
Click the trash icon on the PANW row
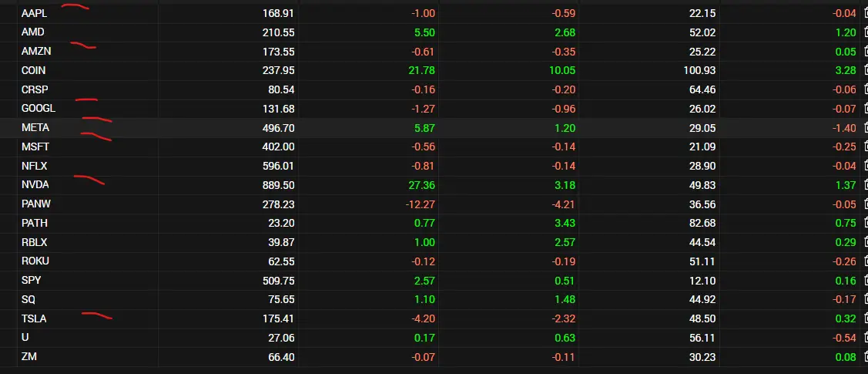pyautogui.click(x=866, y=204)
